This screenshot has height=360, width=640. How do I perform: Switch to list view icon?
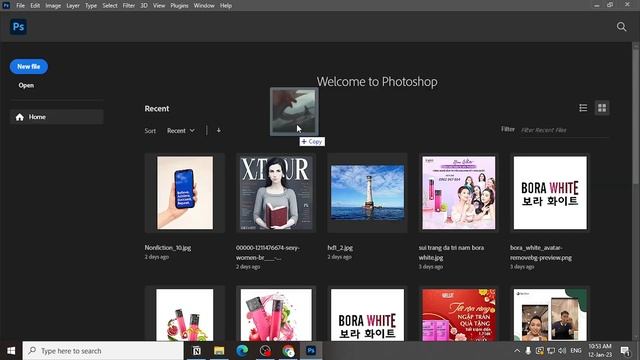(x=583, y=108)
